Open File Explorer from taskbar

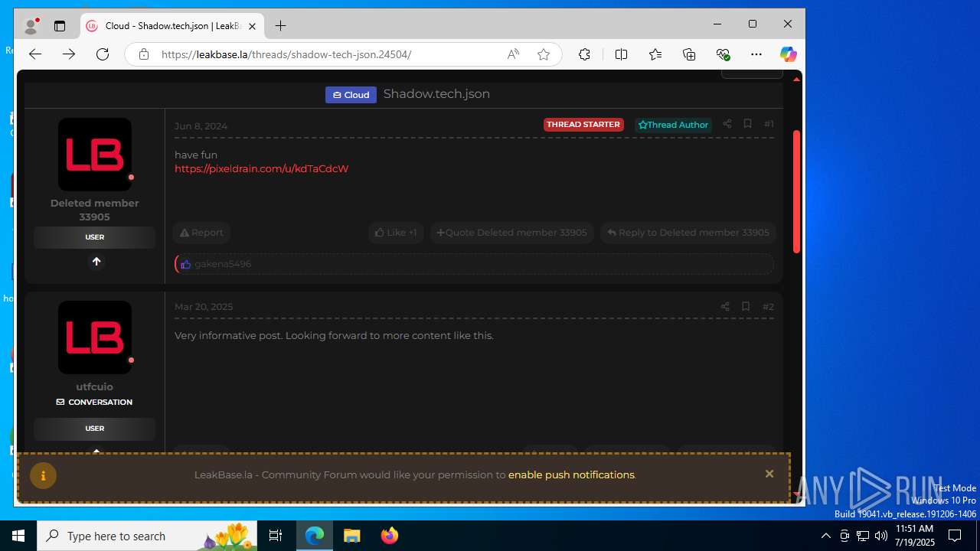click(x=351, y=536)
